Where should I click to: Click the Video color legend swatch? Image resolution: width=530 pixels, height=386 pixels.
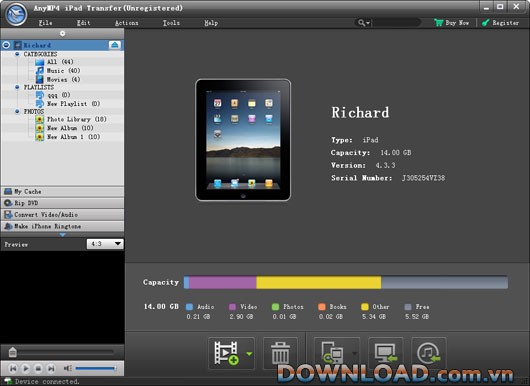(x=232, y=307)
